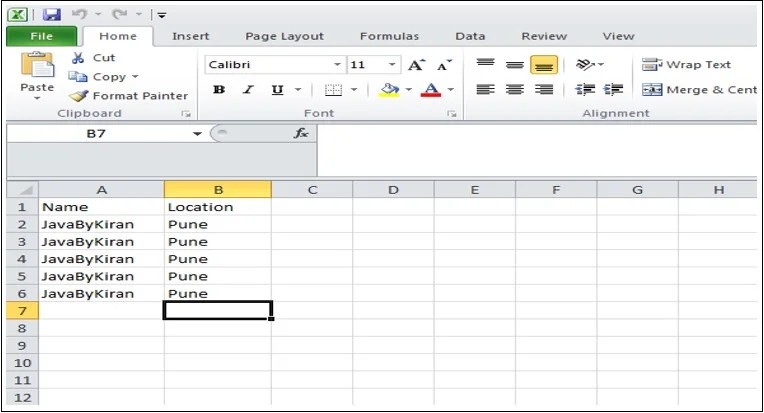
Task: Select Pune cell in row 6
Action: pyautogui.click(x=218, y=294)
